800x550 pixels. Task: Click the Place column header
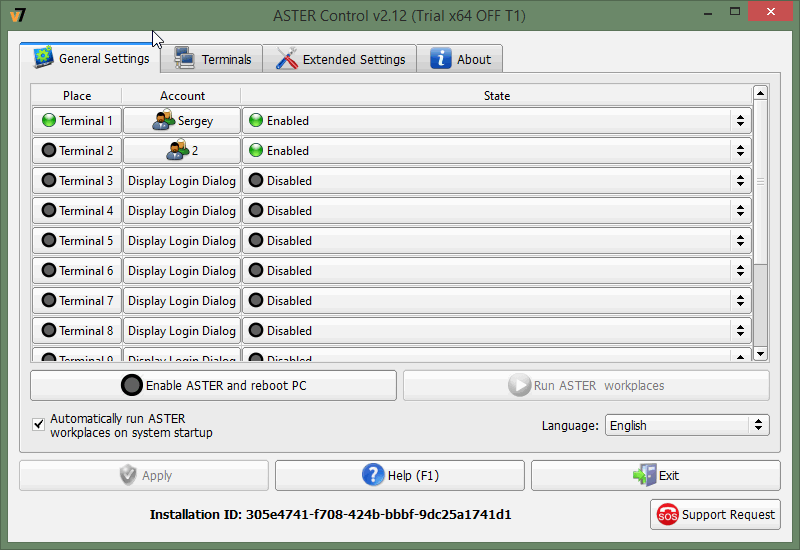click(77, 95)
